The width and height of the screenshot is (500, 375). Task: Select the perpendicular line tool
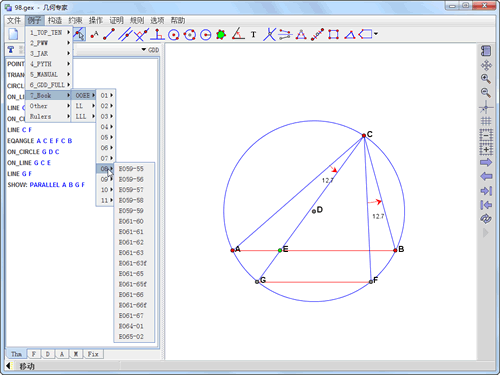141,34
